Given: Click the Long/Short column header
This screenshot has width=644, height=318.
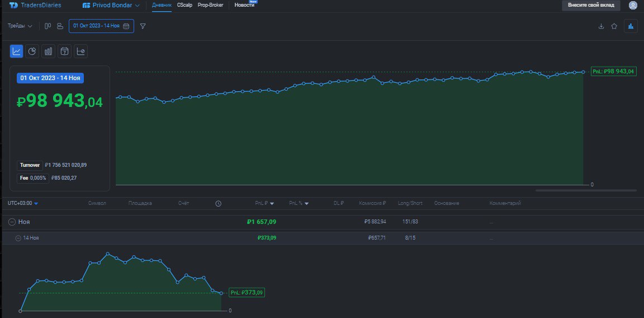Looking at the screenshot, I should [410, 203].
